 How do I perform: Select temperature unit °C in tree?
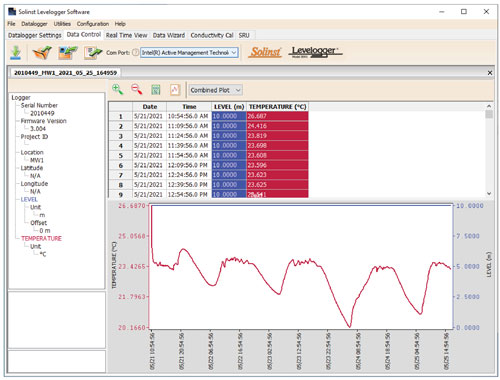[43, 254]
